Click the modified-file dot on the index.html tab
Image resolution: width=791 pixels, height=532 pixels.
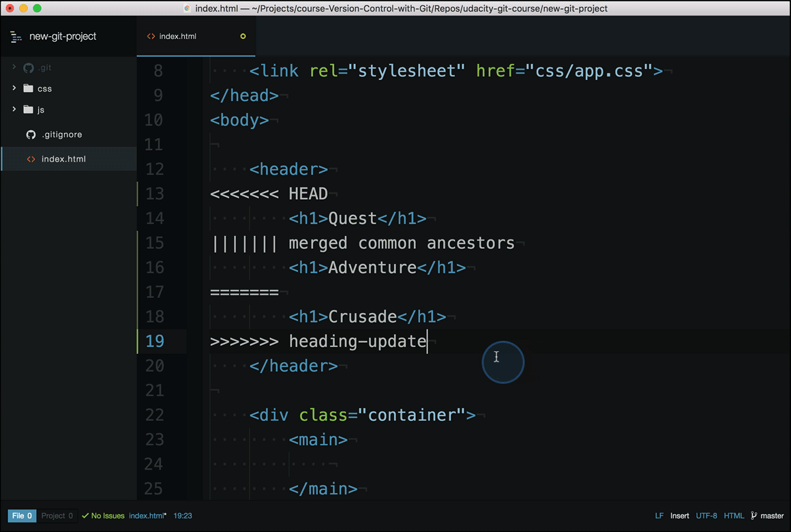click(243, 36)
